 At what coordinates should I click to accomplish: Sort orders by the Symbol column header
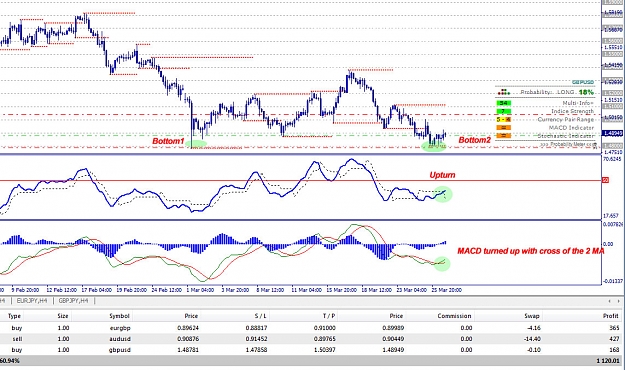point(120,316)
